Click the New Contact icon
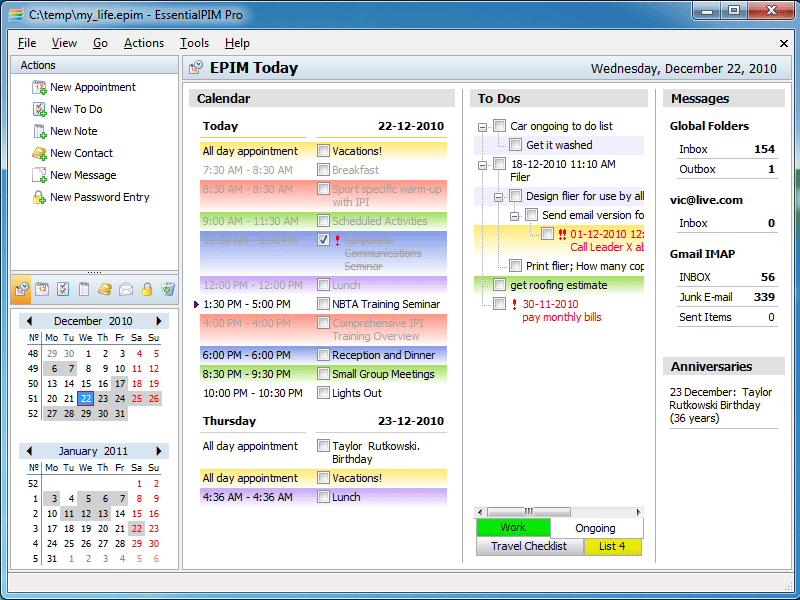 [39, 153]
